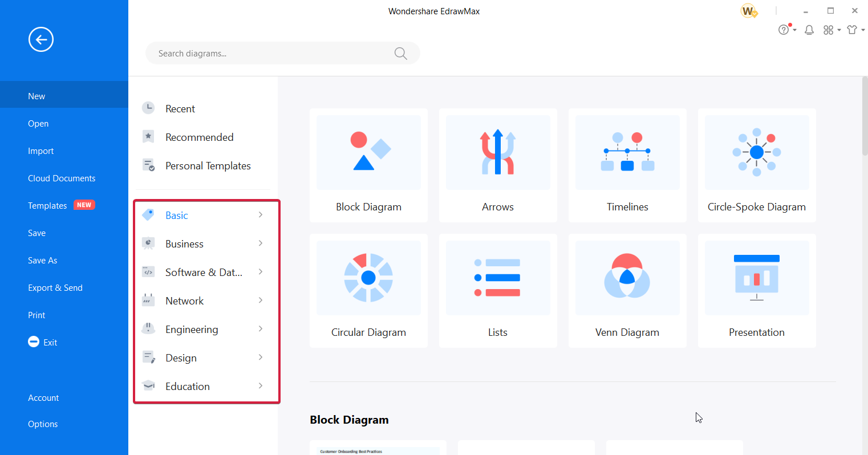Viewport: 868px width, 455px height.
Task: Click the Business category label
Action: point(184,243)
